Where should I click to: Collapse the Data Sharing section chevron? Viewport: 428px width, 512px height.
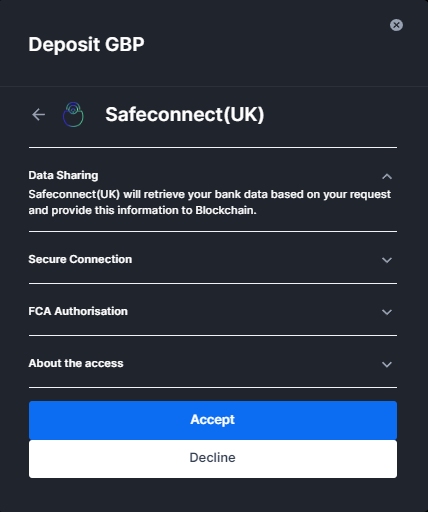pyautogui.click(x=387, y=176)
